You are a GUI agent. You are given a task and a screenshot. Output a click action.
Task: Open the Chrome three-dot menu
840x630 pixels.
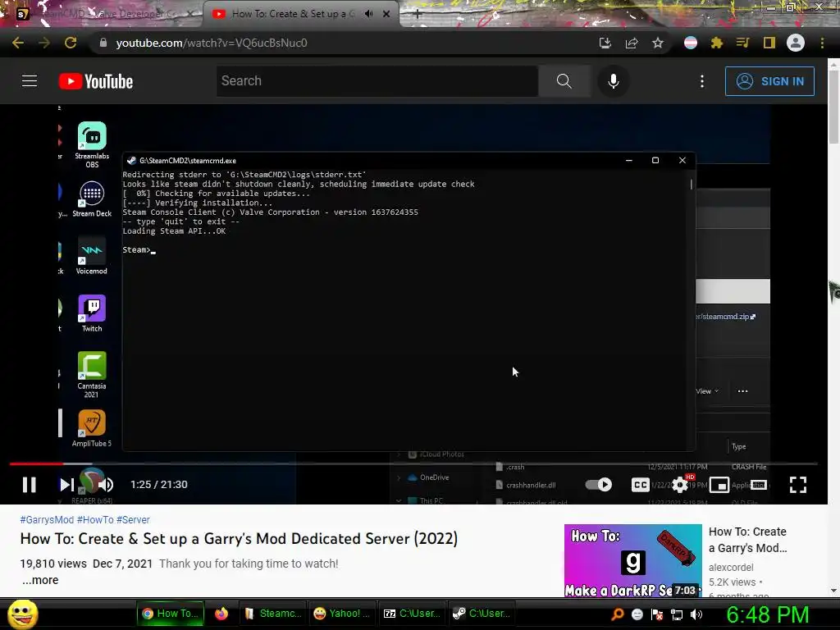click(822, 43)
